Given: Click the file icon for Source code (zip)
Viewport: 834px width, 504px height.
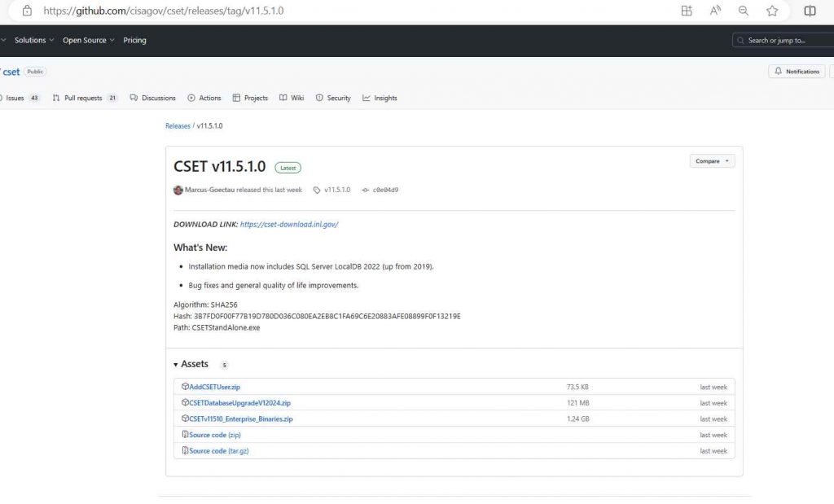Looking at the screenshot, I should 185,434.
